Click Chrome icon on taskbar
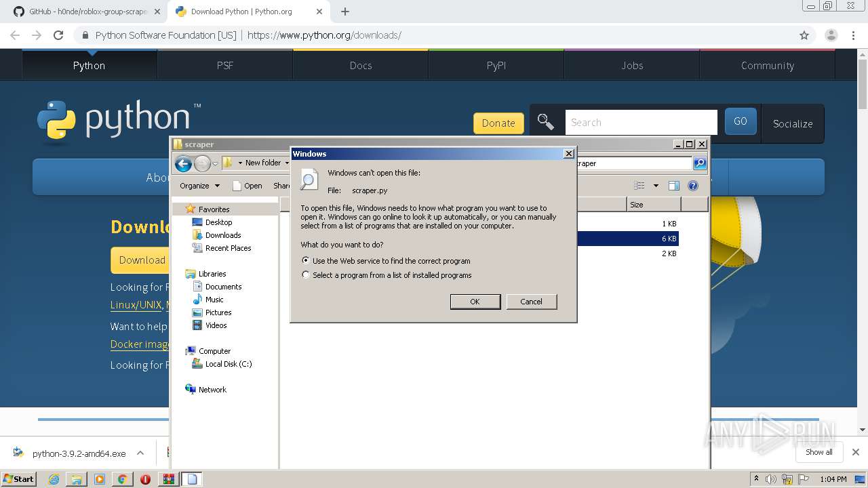 click(122, 479)
